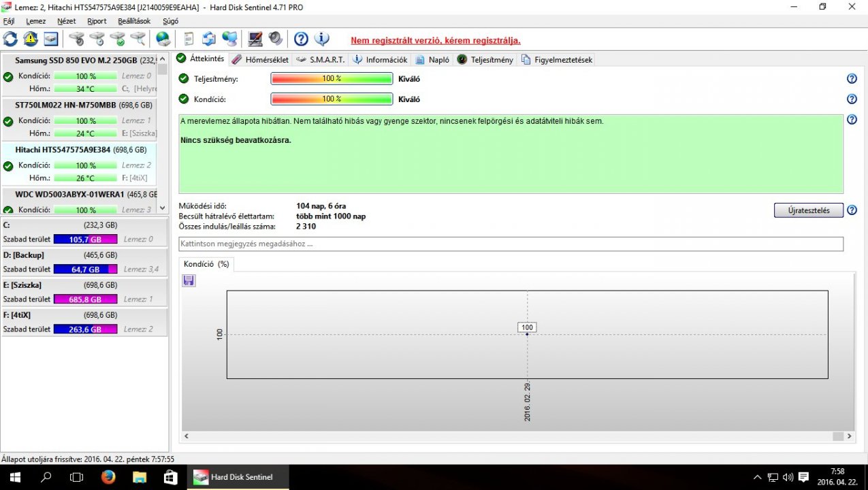Expand hidden system tray icons chevron
The image size is (868, 490).
[758, 477]
